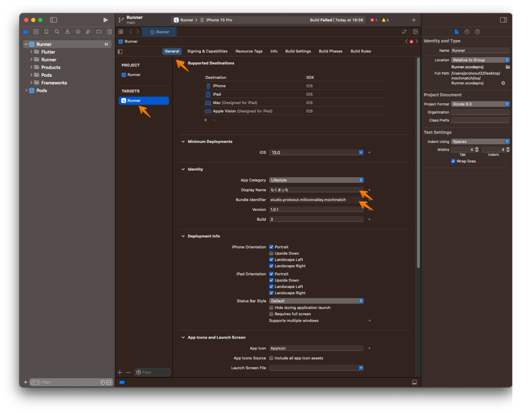Image resolution: width=532 pixels, height=413 pixels.
Task: Click the Bundle Identifier field
Action: (x=316, y=200)
